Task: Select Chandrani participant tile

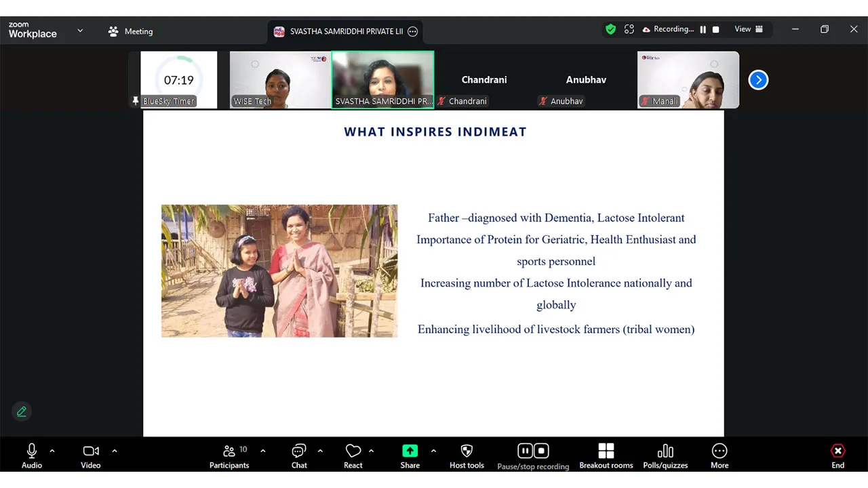Action: [x=484, y=80]
